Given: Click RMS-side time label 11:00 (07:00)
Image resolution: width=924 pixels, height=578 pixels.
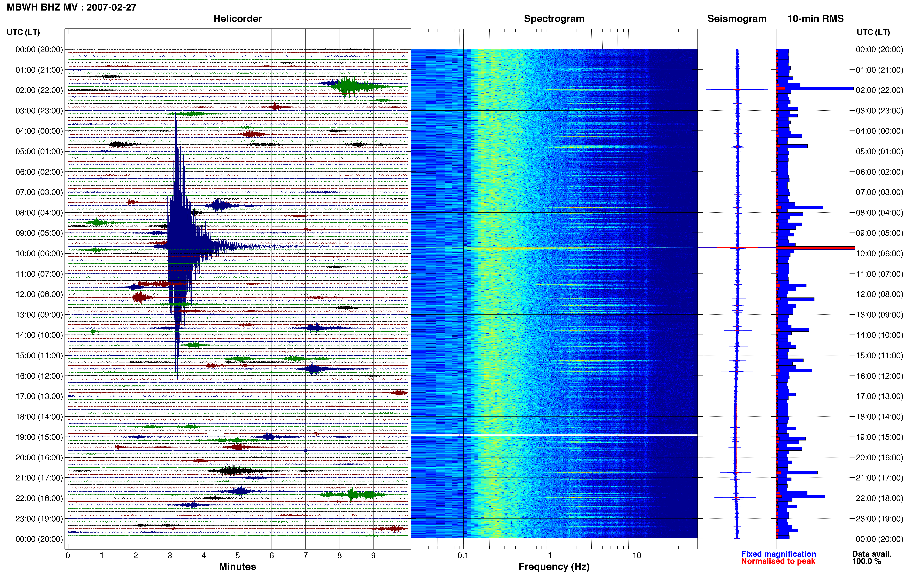Looking at the screenshot, I should point(880,274).
